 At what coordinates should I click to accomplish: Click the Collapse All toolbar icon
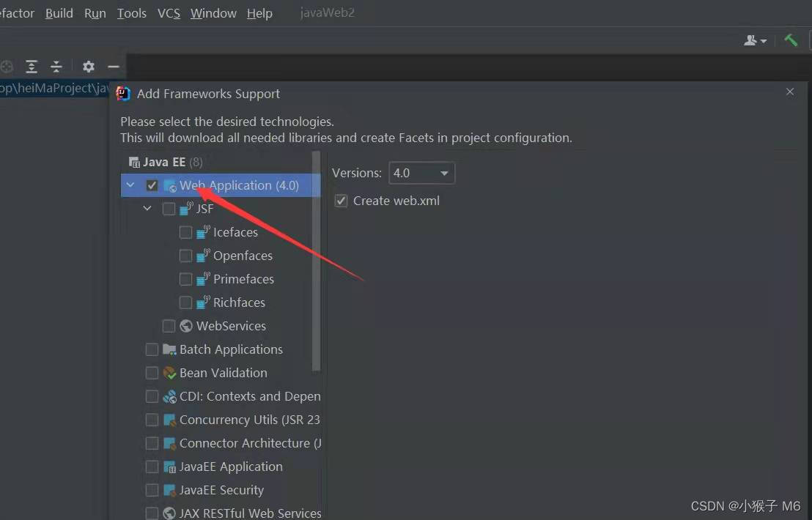tap(56, 66)
